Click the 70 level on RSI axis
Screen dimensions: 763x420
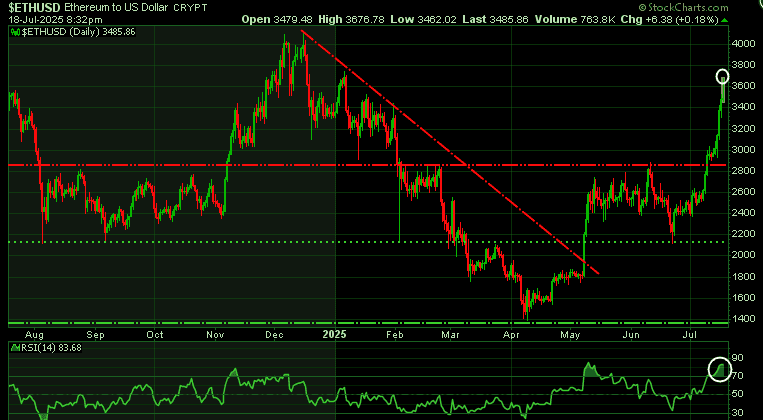click(740, 376)
